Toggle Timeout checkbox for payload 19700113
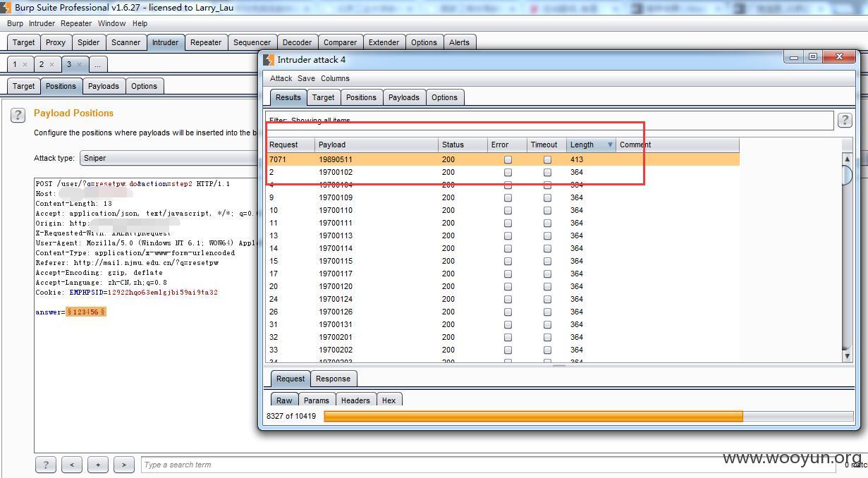The width and height of the screenshot is (868, 478). (x=547, y=236)
